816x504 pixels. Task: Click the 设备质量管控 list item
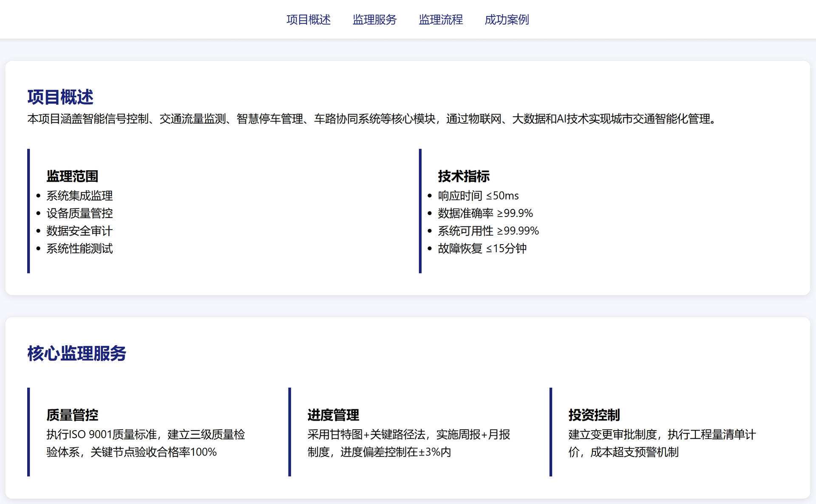[79, 213]
